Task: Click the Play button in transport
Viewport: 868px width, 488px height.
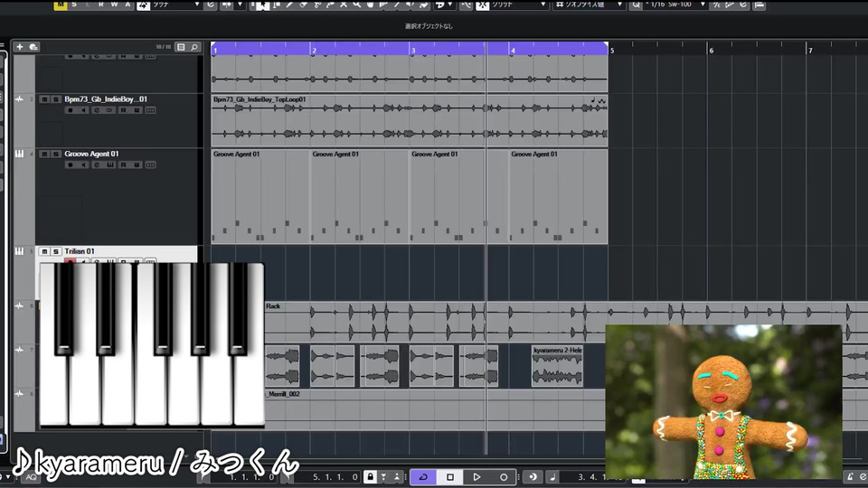Action: [476, 477]
